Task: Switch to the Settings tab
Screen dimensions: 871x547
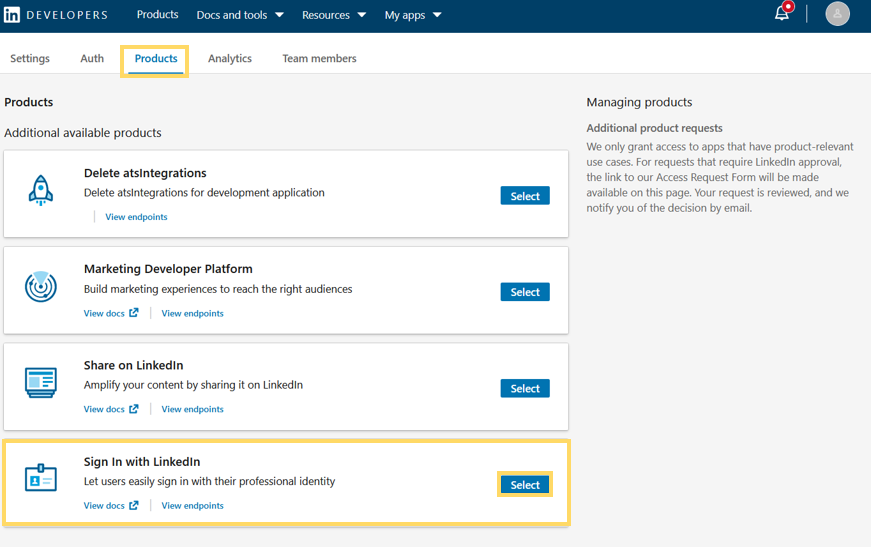Action: pos(30,58)
